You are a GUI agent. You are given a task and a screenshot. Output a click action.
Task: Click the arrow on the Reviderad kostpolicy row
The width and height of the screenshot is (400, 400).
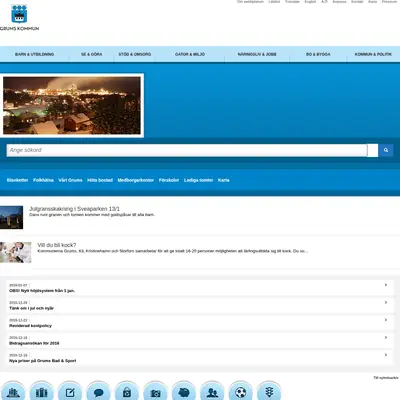click(386, 320)
